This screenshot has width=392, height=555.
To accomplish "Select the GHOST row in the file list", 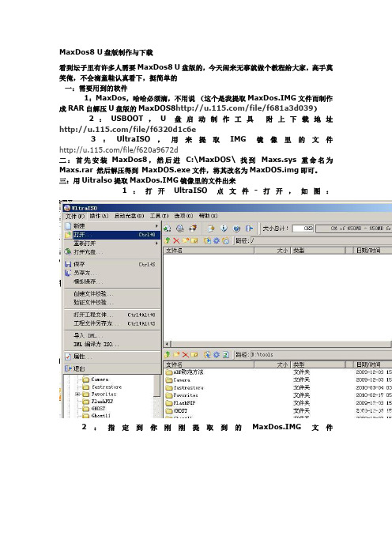I will [x=278, y=410].
